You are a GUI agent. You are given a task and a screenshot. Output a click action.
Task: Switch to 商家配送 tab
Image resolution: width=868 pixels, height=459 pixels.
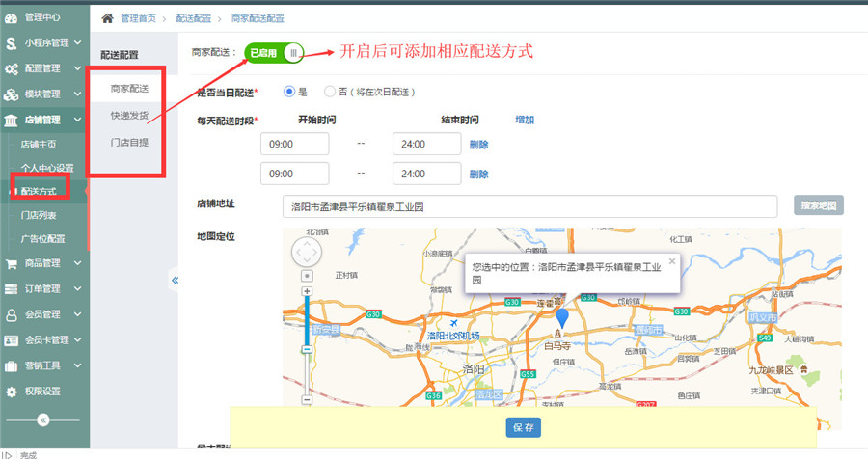click(x=129, y=89)
